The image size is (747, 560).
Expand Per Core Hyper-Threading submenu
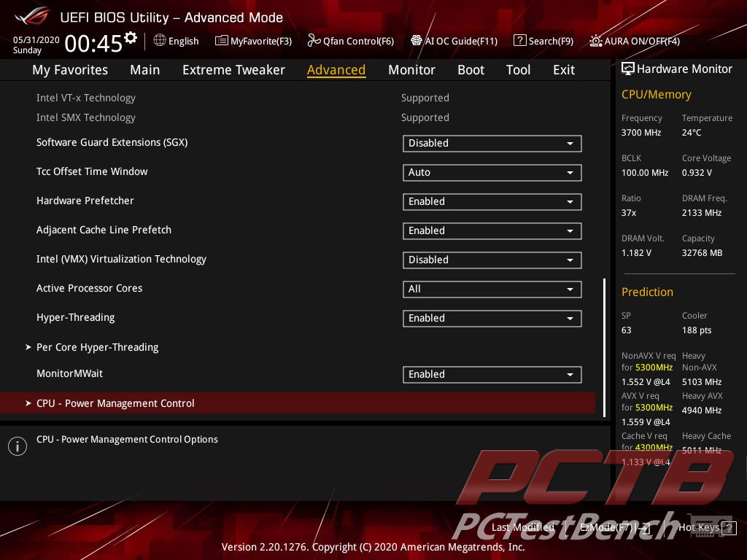tap(97, 347)
